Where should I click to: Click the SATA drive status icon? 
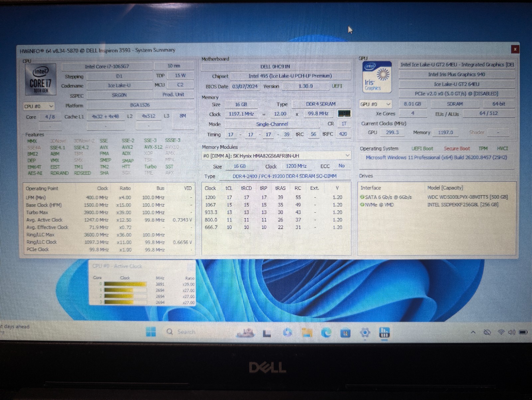point(362,197)
